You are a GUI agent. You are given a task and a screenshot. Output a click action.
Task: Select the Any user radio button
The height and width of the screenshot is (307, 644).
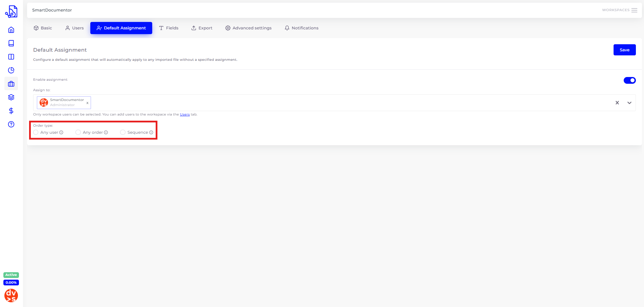point(36,132)
